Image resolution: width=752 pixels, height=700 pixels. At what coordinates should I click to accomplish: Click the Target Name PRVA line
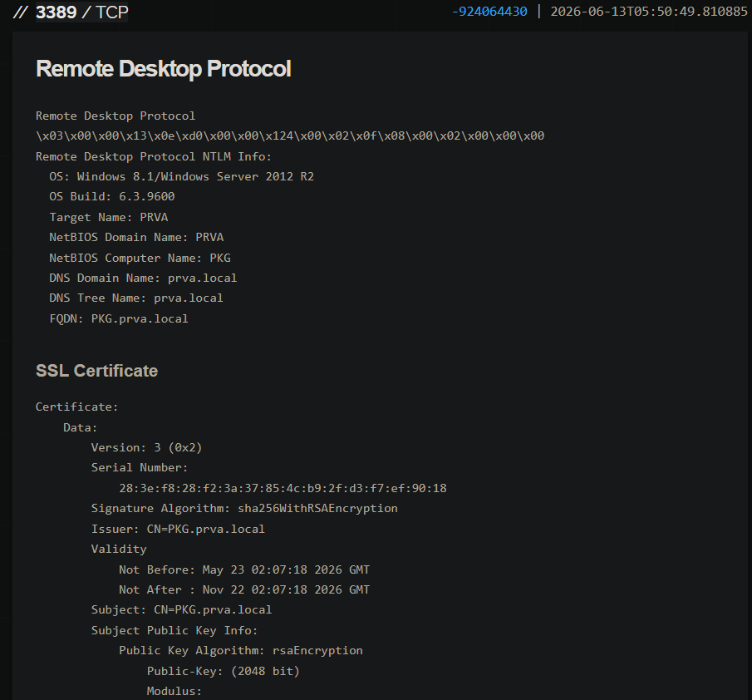108,217
